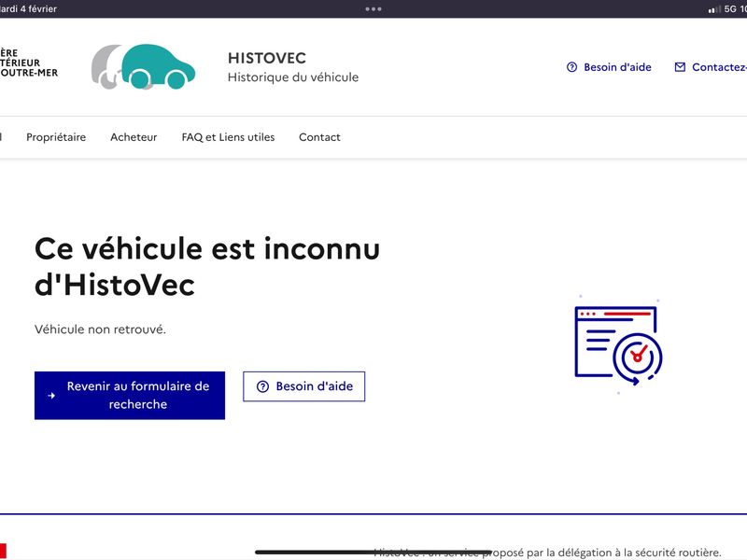The image size is (747, 560).
Task: Click question mark icon in outlined help button
Action: tap(263, 386)
